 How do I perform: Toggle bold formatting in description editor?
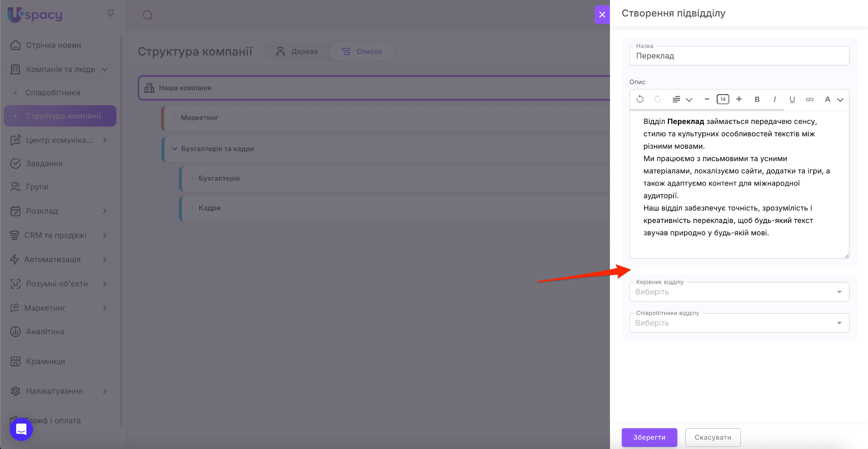click(757, 99)
